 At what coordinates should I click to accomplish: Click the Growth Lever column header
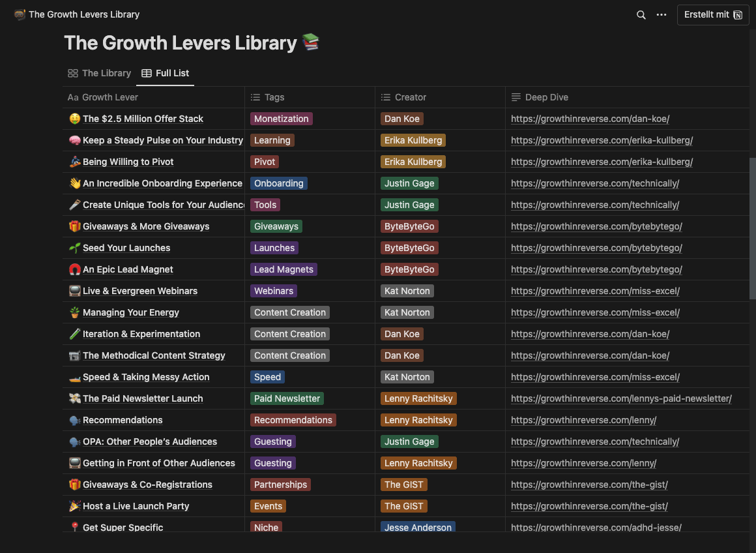tap(153, 97)
